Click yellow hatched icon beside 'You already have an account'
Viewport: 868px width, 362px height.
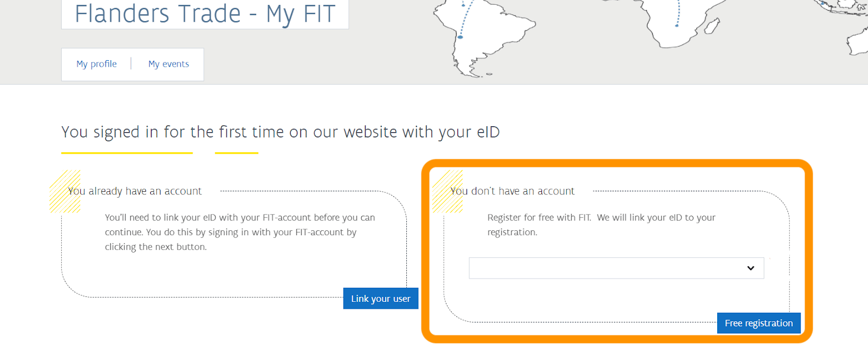tap(65, 191)
